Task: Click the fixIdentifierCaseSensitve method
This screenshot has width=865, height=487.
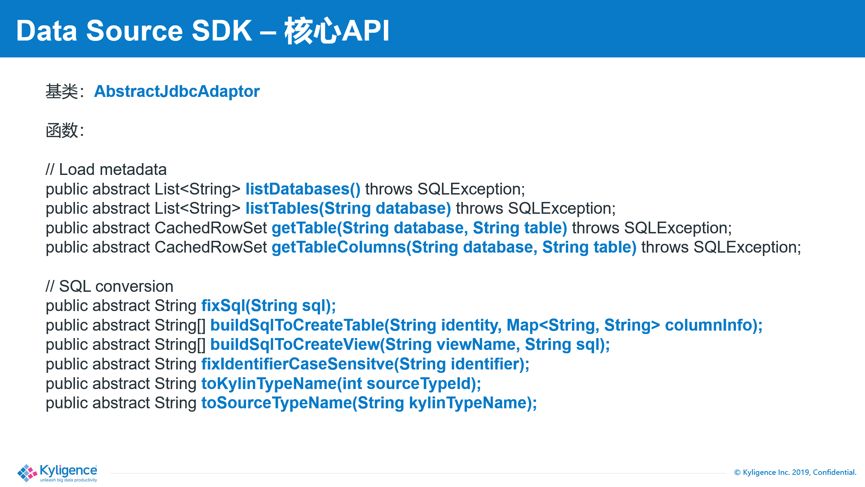Action: pyautogui.click(x=365, y=364)
